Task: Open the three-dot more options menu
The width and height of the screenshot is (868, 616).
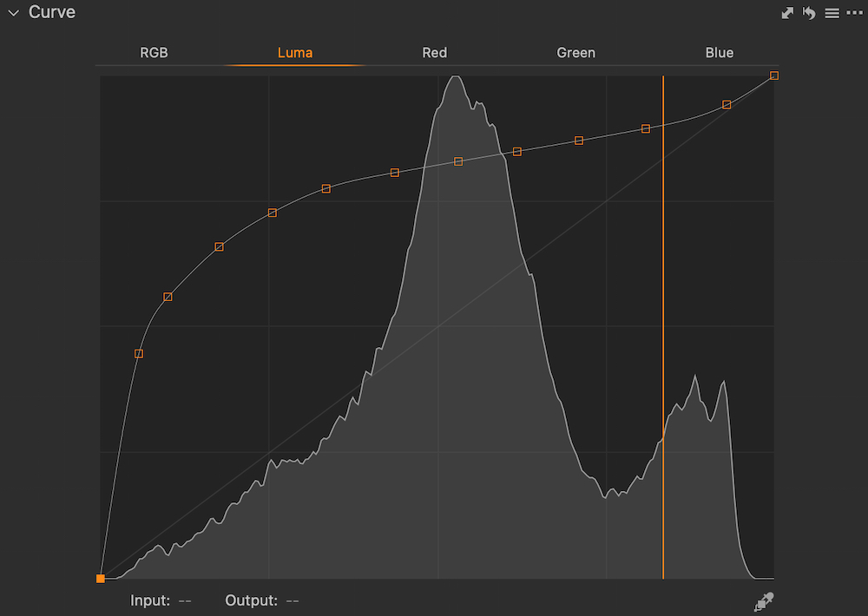Action: [853, 13]
